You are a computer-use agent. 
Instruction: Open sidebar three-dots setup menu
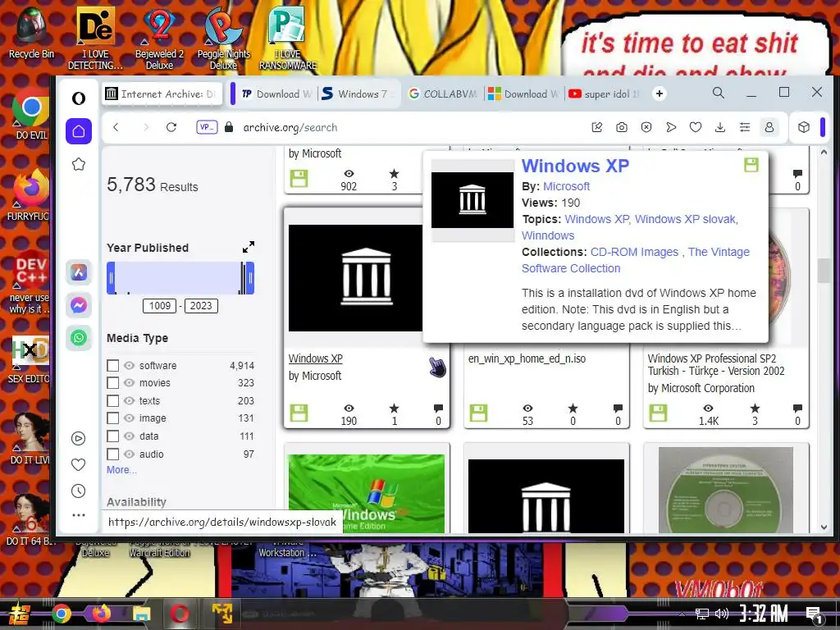tap(78, 515)
